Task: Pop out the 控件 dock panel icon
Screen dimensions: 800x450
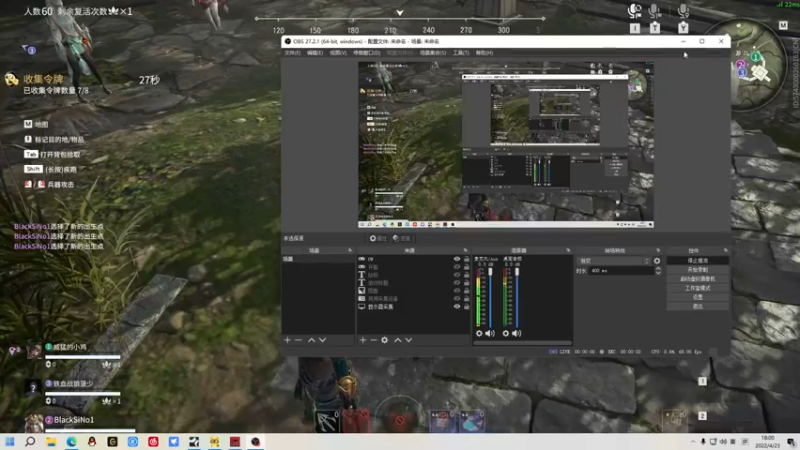Action: pyautogui.click(x=726, y=251)
